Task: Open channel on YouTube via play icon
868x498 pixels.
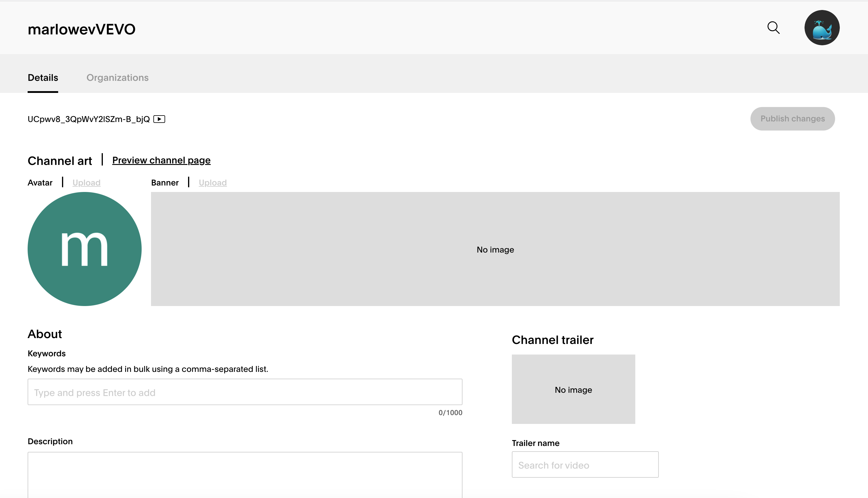Action: click(159, 119)
